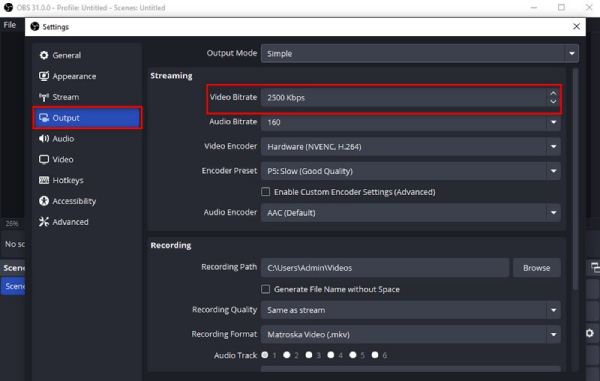Open the Recording Format dropdown
600x381 pixels.
pos(411,335)
